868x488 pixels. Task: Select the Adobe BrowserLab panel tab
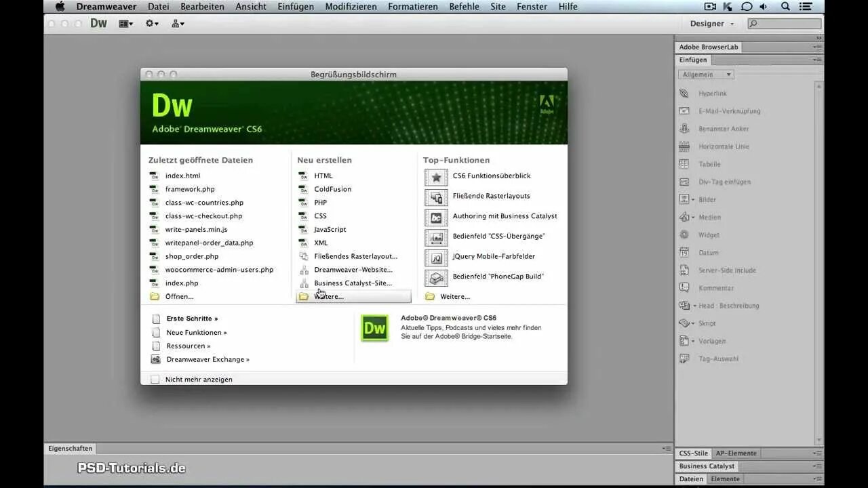pyautogui.click(x=709, y=47)
